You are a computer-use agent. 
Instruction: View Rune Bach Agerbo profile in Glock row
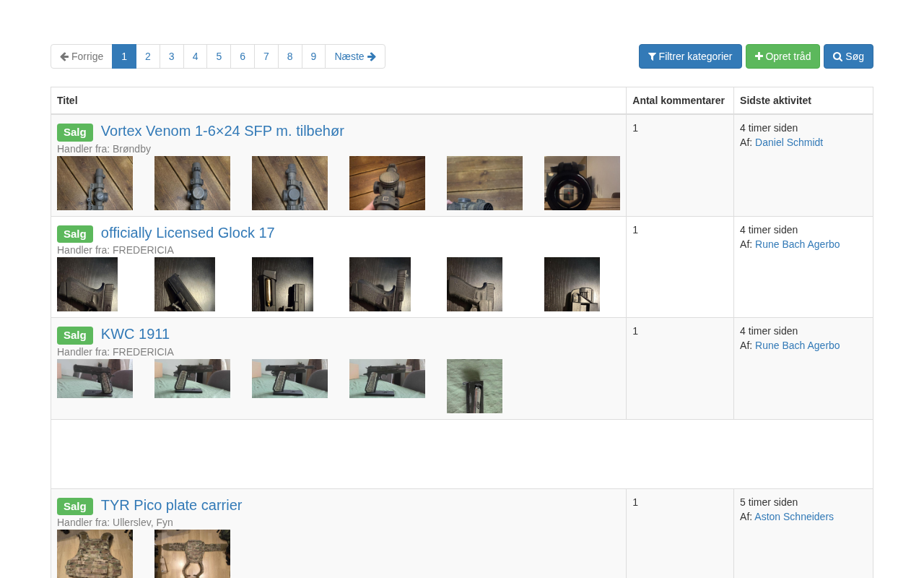click(798, 244)
